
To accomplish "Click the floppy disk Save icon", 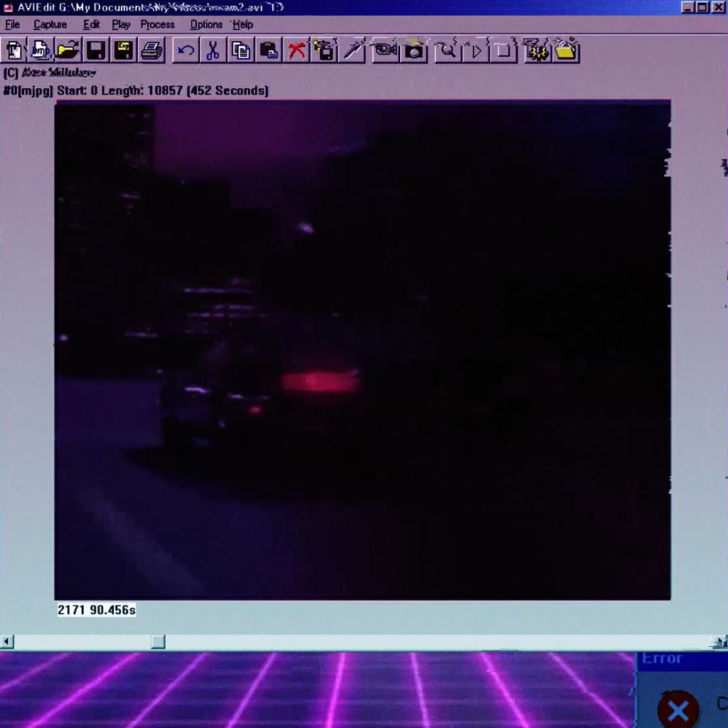I will pyautogui.click(x=96, y=50).
